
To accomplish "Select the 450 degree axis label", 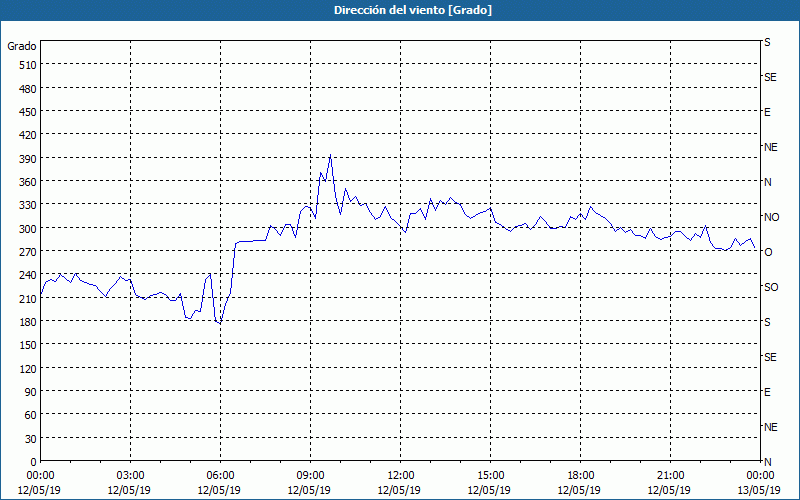I will (28, 112).
